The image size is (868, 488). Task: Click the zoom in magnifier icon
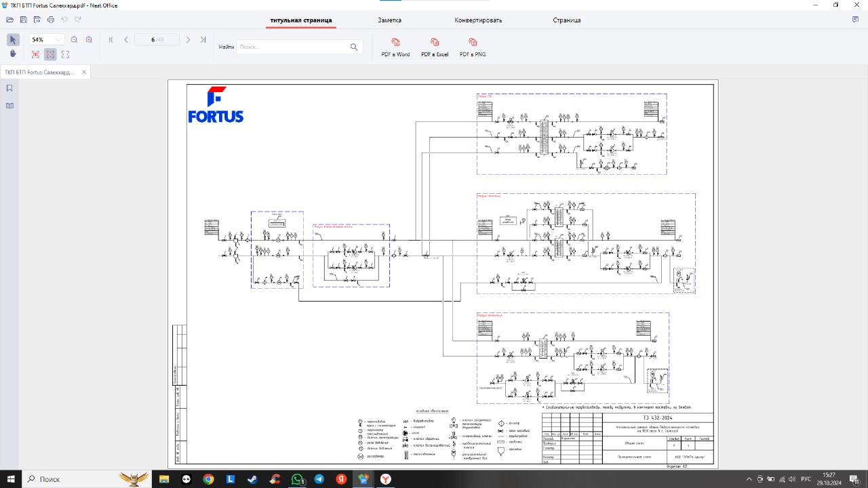point(89,40)
